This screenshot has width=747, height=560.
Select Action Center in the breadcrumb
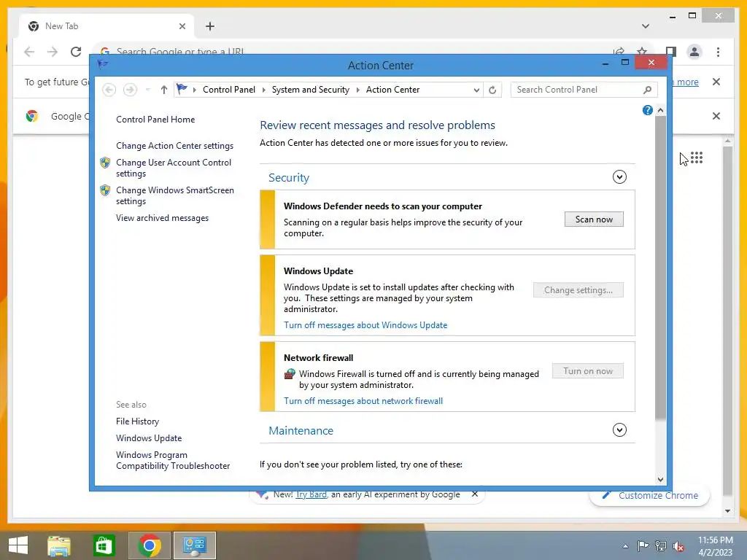[392, 90]
